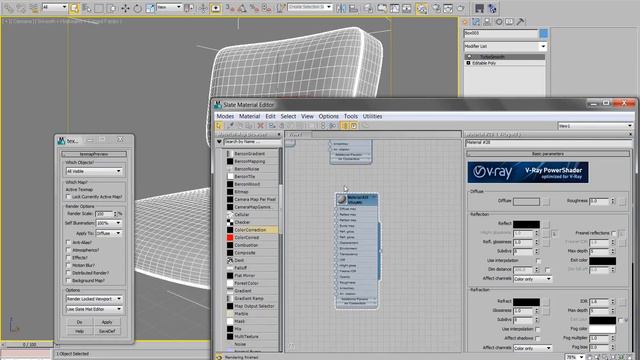The height and width of the screenshot is (360, 640).
Task: Open the Modes menu
Action: (x=225, y=116)
